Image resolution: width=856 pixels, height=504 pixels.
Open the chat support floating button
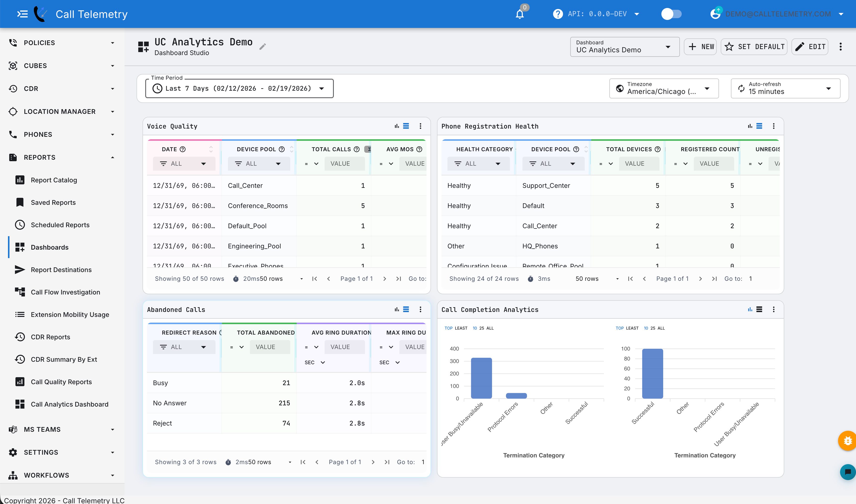[848, 472]
